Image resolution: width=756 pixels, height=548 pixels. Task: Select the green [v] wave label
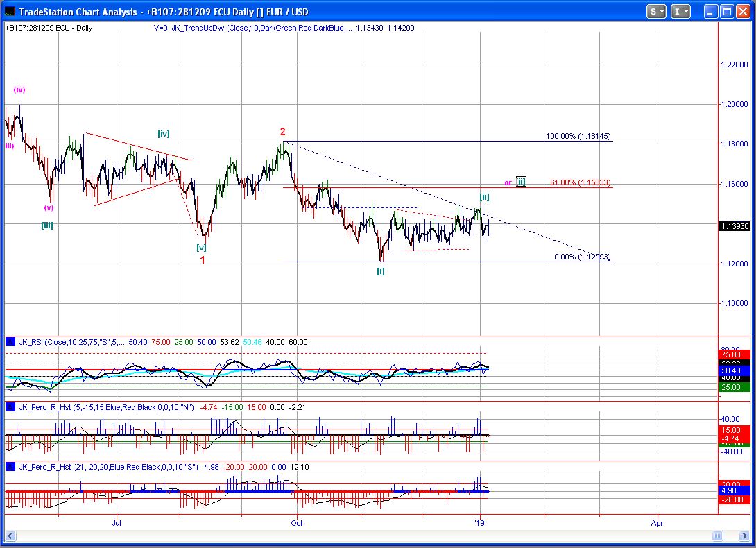201,248
